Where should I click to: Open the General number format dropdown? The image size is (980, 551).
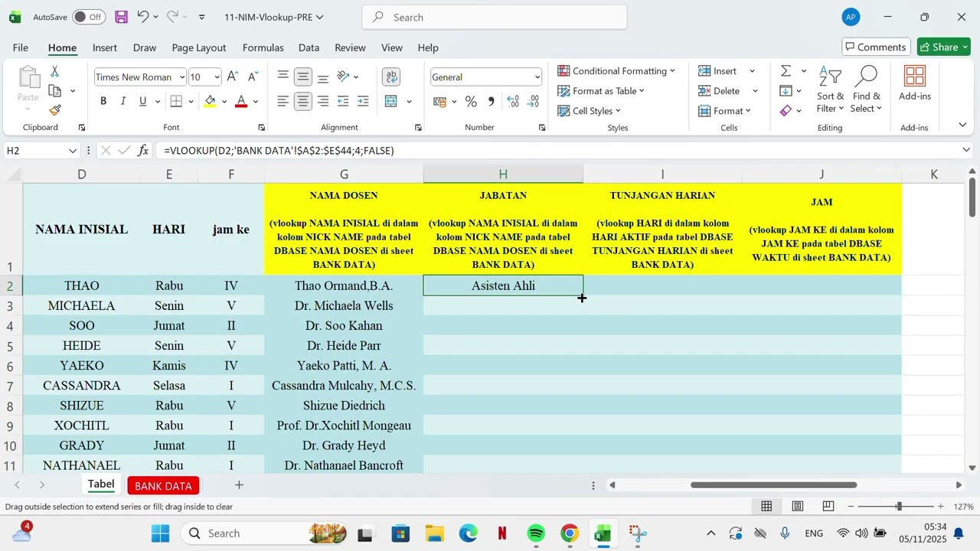537,77
